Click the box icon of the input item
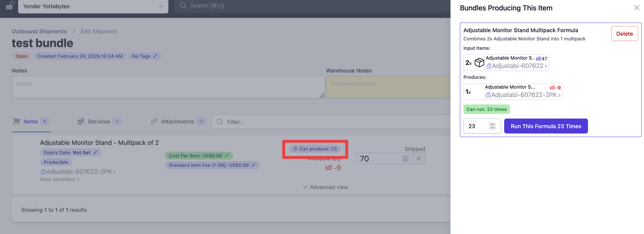The height and width of the screenshot is (234, 644). click(479, 62)
